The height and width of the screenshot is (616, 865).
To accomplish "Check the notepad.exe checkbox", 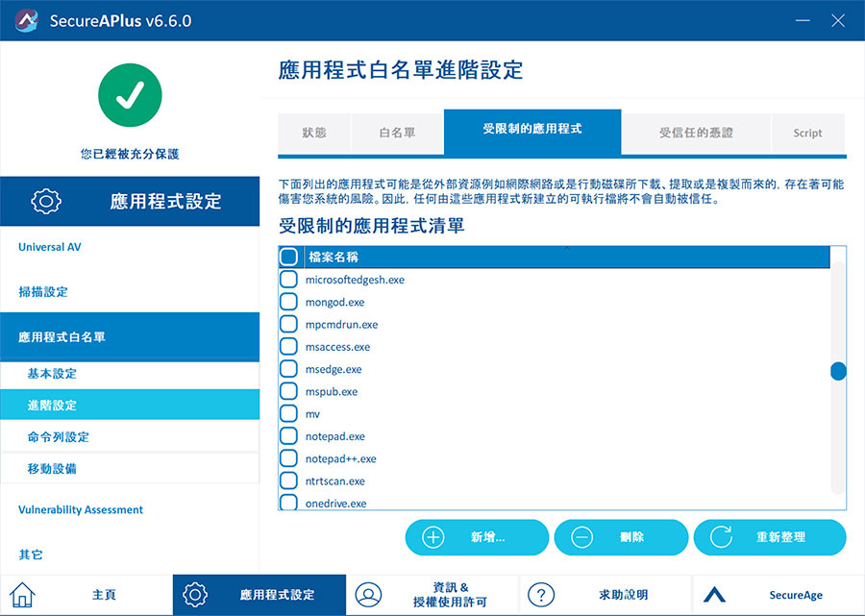I will coord(288,435).
